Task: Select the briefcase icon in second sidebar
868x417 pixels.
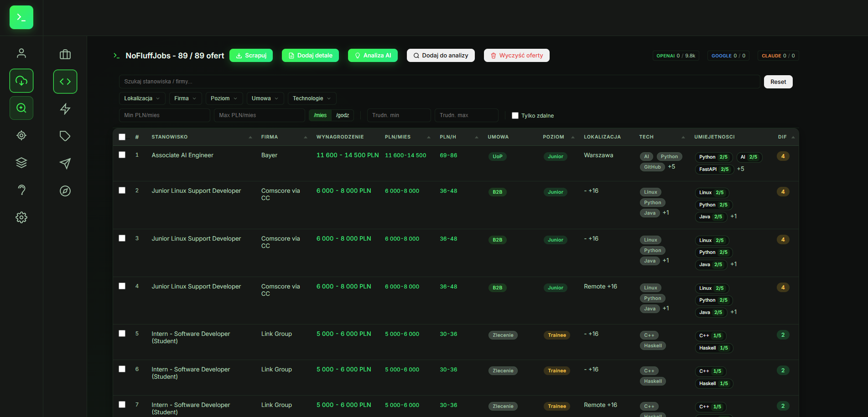Action: pyautogui.click(x=65, y=54)
